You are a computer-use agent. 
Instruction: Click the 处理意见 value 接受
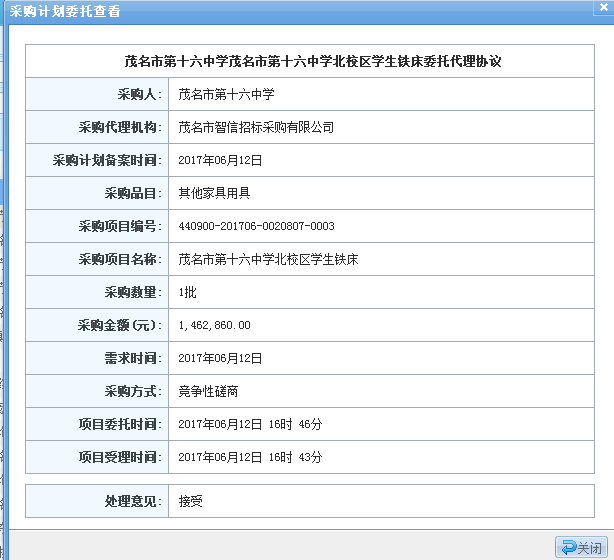[x=190, y=501]
